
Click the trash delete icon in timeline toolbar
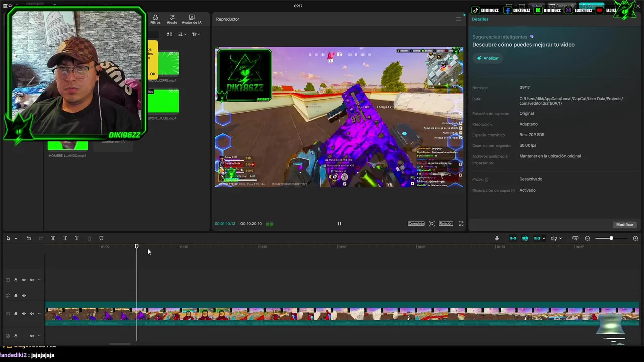pos(89,238)
